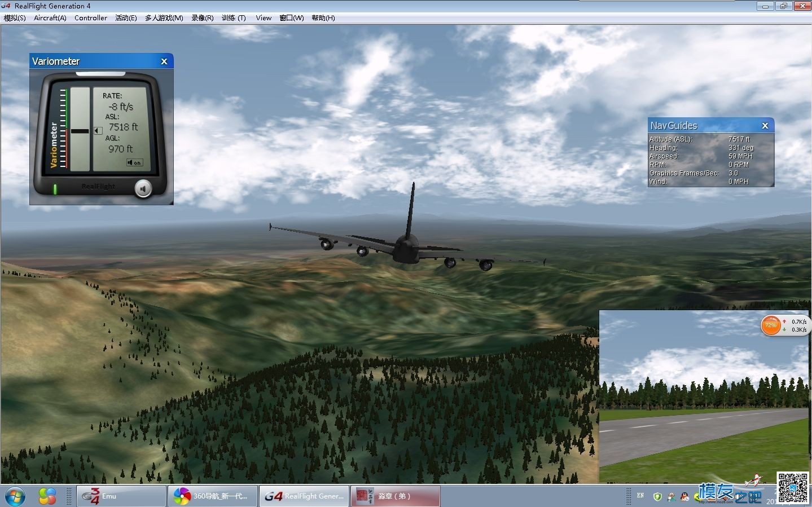Image resolution: width=812 pixels, height=507 pixels.
Task: Click the RealFlight G4 title bar icon
Action: [x=6, y=6]
